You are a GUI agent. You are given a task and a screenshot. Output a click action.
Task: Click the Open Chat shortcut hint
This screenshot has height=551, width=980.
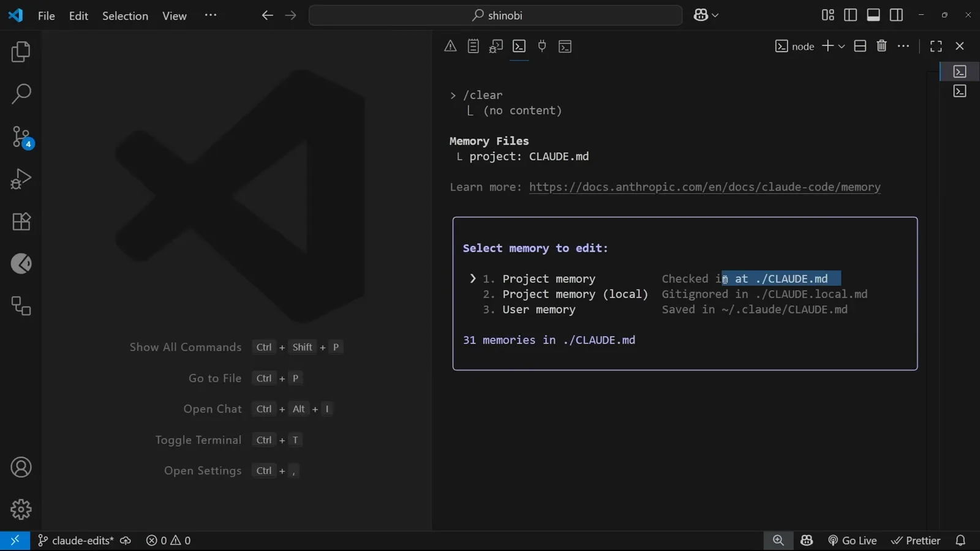coord(258,409)
